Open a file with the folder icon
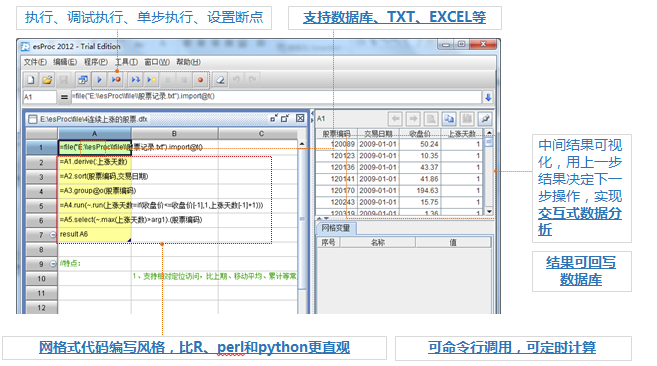The image size is (657, 366). pyautogui.click(x=47, y=79)
